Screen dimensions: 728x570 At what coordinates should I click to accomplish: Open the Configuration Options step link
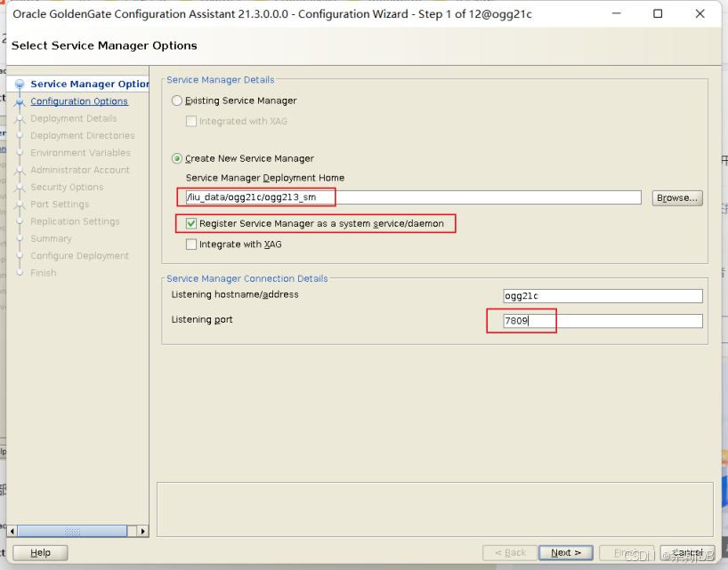click(79, 101)
